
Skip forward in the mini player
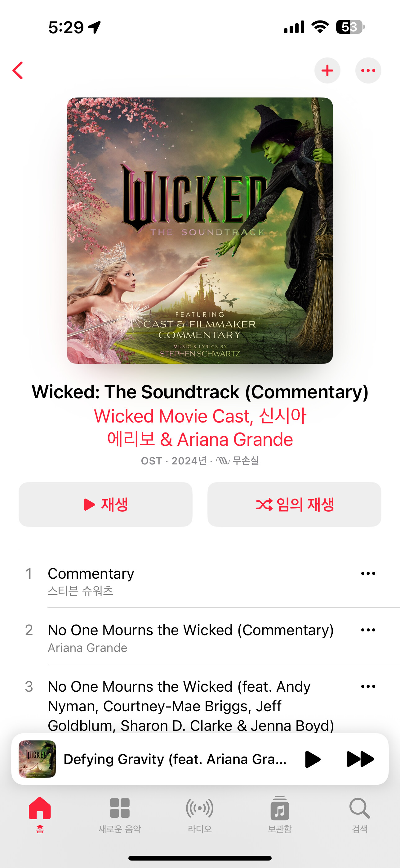pos(360,759)
